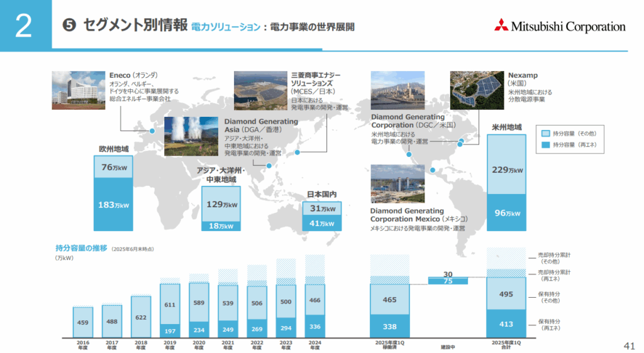Click the Eneco (オランダ) heading
Image resolution: width=644 pixels, height=353 pixels.
click(x=133, y=75)
